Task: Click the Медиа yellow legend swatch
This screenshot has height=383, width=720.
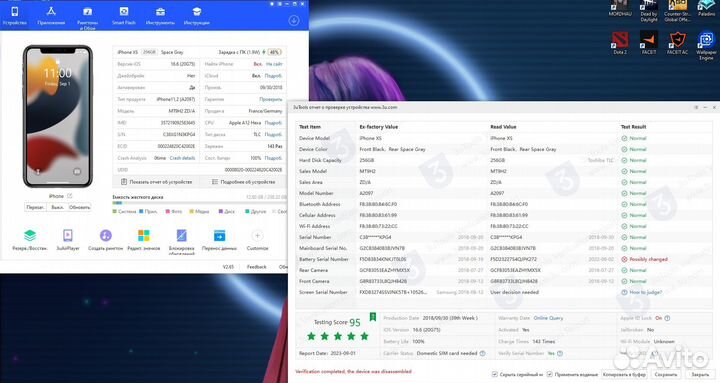Action: pos(191,211)
